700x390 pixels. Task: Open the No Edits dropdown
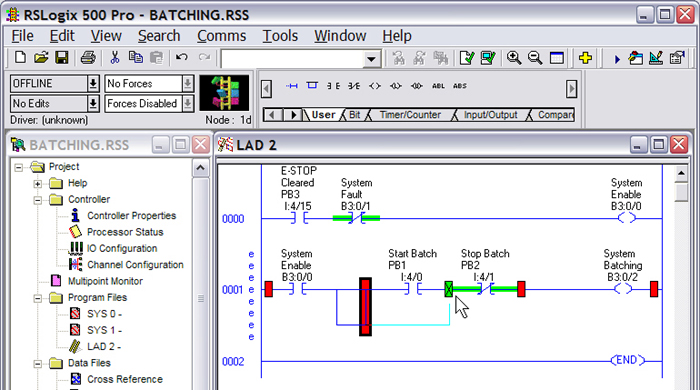tap(93, 104)
